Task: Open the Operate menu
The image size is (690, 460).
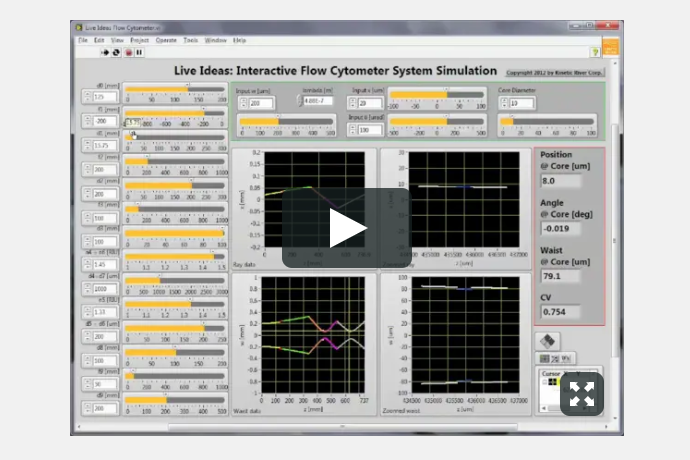Action: click(166, 40)
